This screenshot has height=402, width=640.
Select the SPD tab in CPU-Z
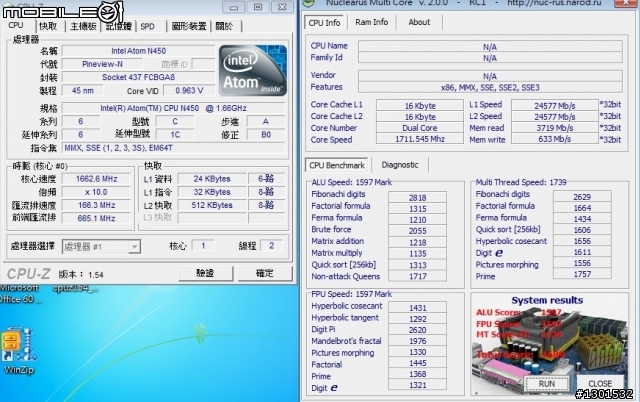[x=148, y=27]
